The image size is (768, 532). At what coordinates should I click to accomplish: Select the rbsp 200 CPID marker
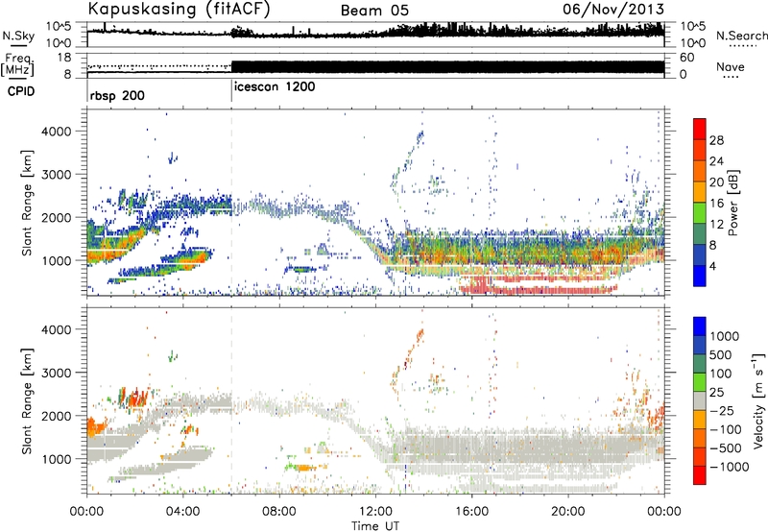117,95
